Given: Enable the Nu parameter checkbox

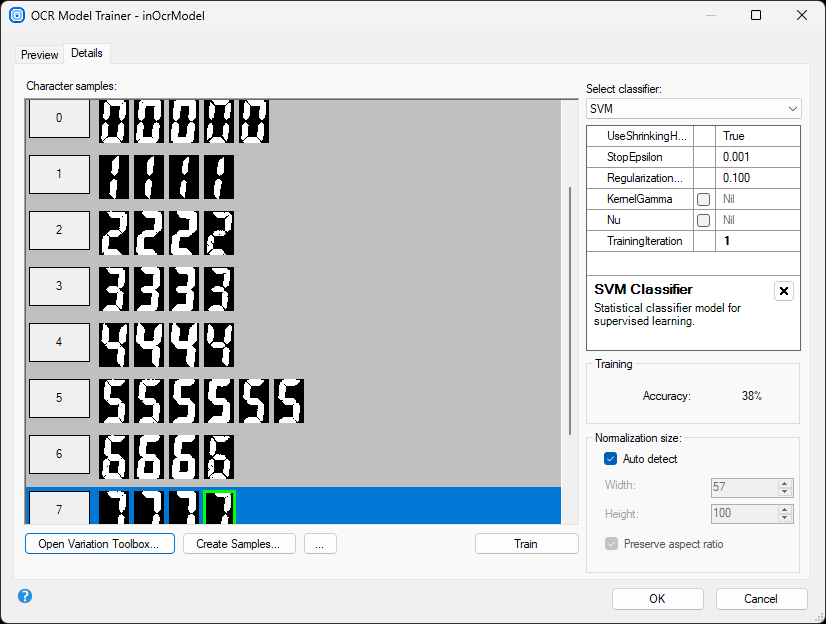Looking at the screenshot, I should (704, 220).
